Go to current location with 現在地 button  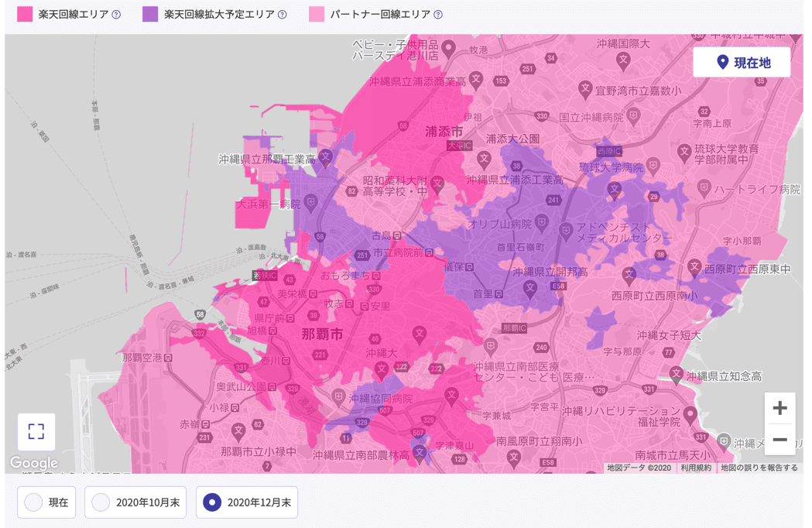pos(742,63)
